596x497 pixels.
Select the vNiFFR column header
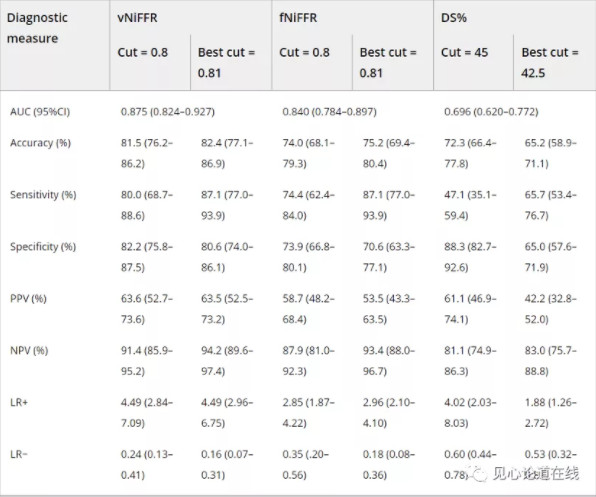(137, 17)
